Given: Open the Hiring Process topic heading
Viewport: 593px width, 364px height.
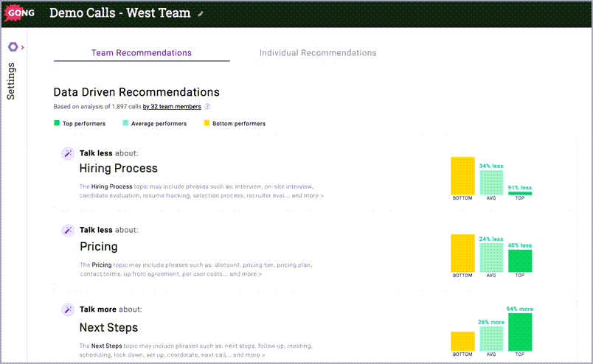Looking at the screenshot, I should [118, 169].
